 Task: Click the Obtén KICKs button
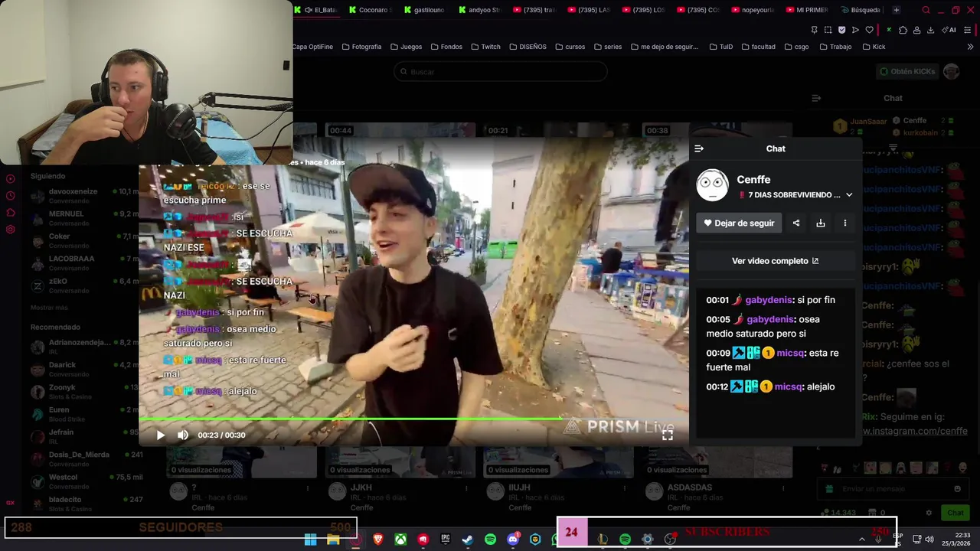point(907,71)
